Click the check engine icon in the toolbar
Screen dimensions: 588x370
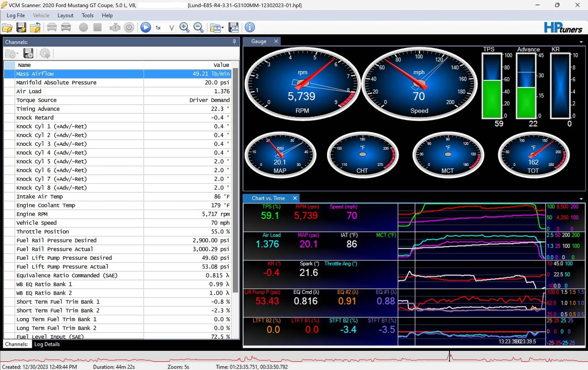tap(115, 28)
